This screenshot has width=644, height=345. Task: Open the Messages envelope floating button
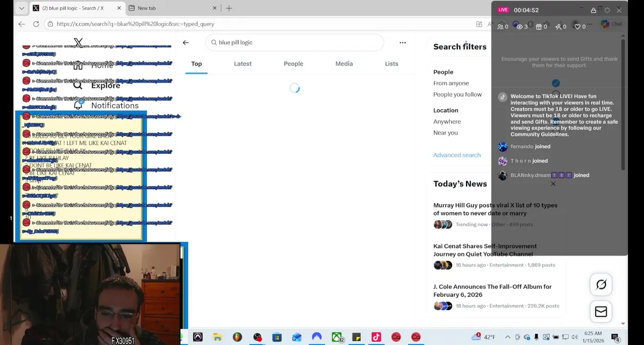601,312
